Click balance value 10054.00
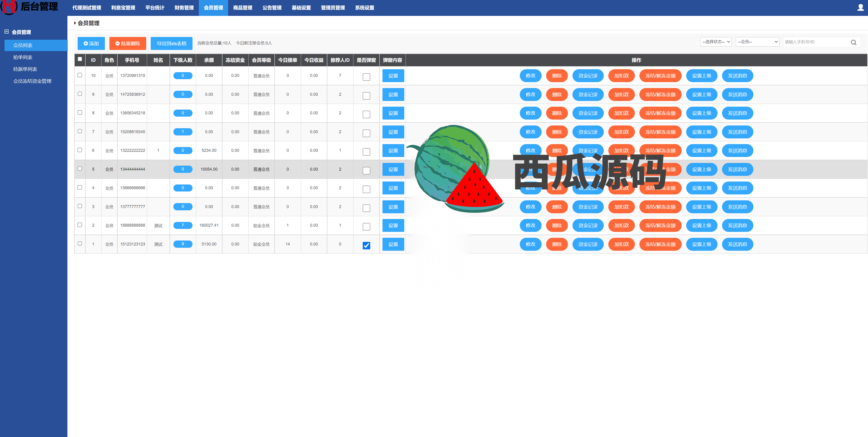This screenshot has height=437, width=868. pos(209,169)
